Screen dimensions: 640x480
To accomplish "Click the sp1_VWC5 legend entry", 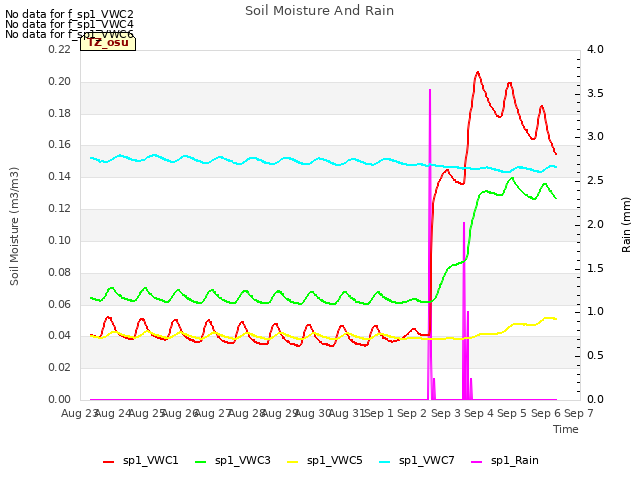I will [324, 461].
